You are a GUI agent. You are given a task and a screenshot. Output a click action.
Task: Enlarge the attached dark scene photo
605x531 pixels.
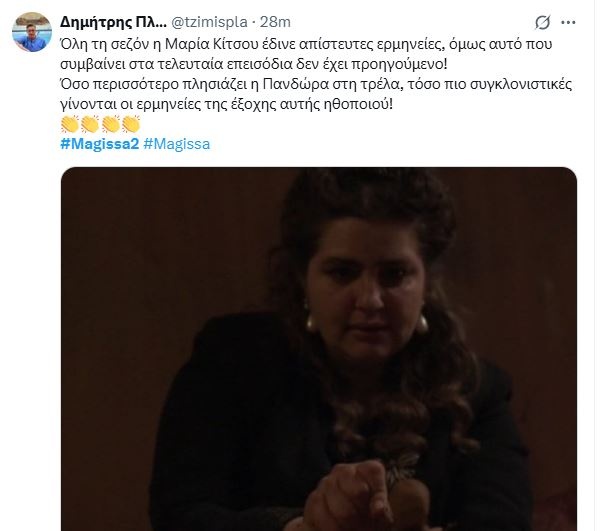point(319,349)
